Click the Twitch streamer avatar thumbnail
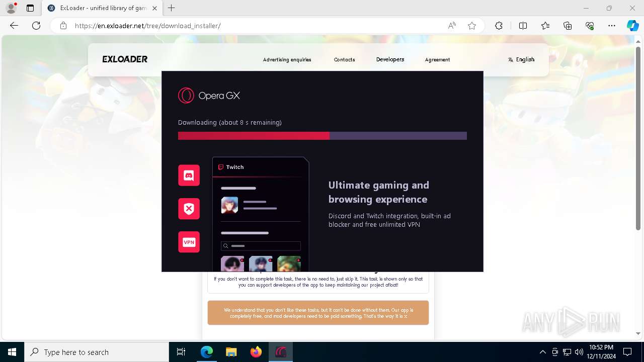Screen dimensions: 644x362 [229, 205]
